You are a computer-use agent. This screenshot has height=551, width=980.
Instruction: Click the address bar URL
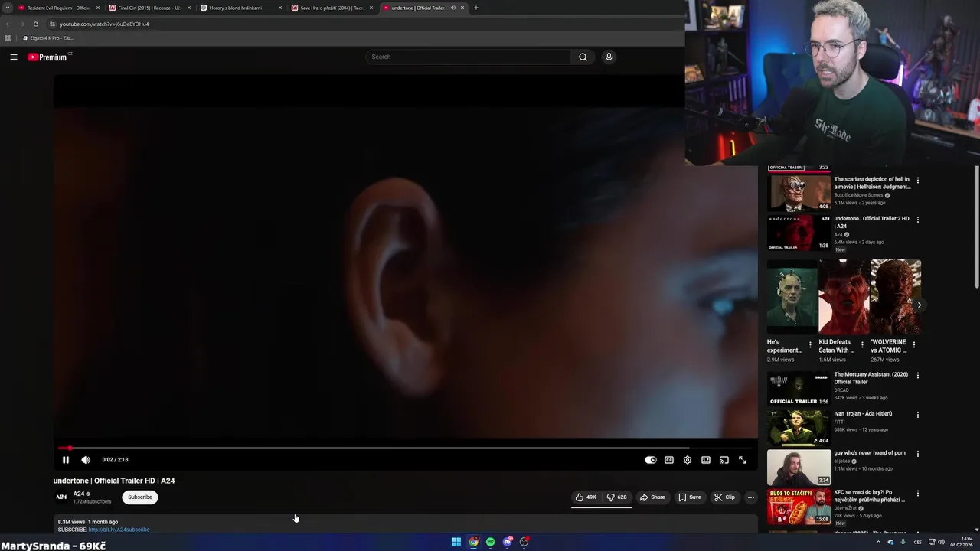[104, 24]
